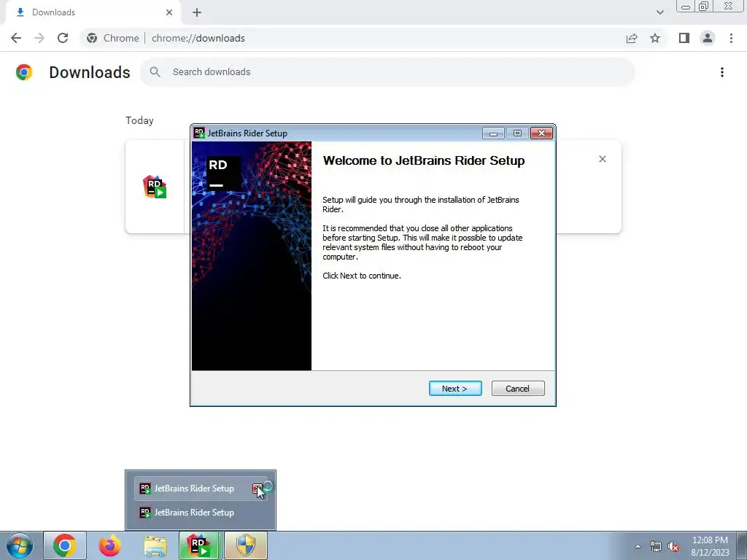Open Chrome side panel icon
This screenshot has height=560, width=747.
coord(684,38)
